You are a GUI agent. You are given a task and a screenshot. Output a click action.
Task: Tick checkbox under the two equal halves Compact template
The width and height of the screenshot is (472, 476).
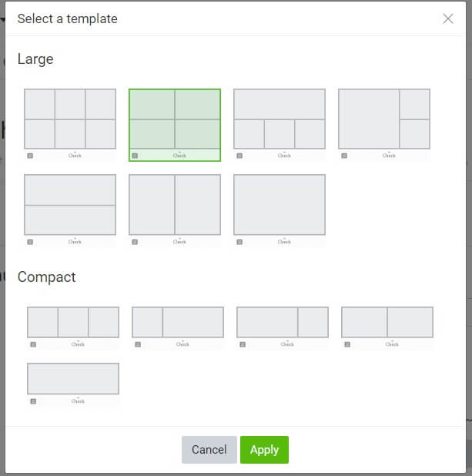coord(347,344)
